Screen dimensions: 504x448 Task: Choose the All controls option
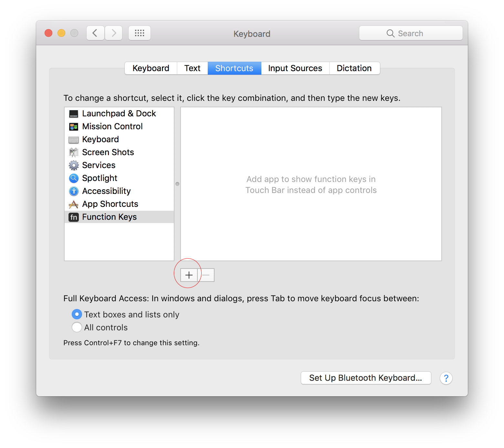77,327
